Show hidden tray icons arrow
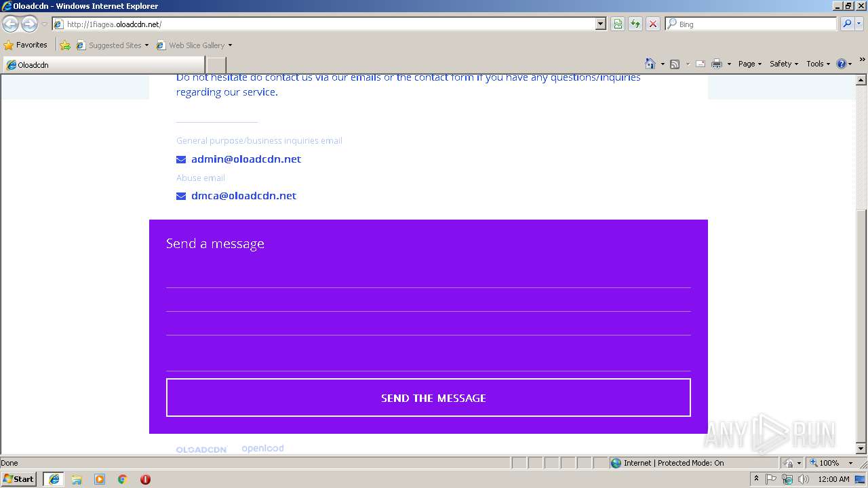 click(x=756, y=479)
